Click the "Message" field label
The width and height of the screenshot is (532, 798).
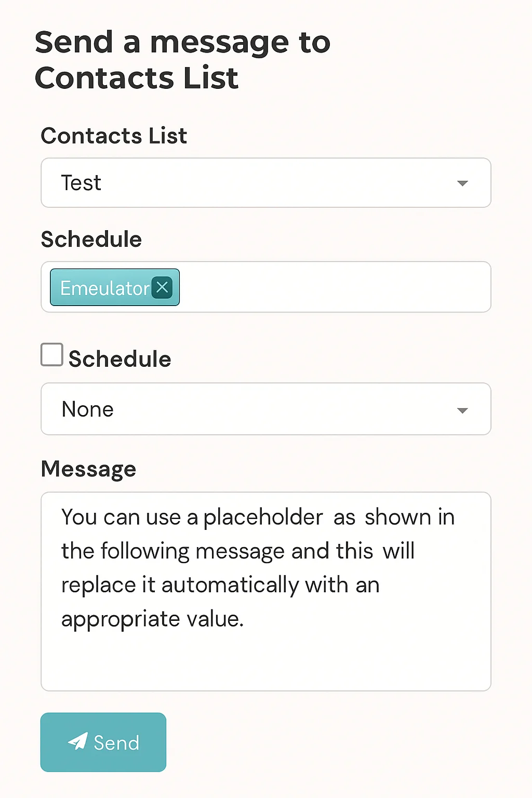pos(88,469)
